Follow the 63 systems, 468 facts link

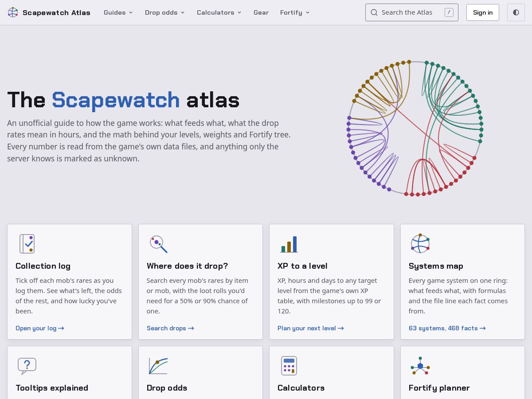[447, 328]
